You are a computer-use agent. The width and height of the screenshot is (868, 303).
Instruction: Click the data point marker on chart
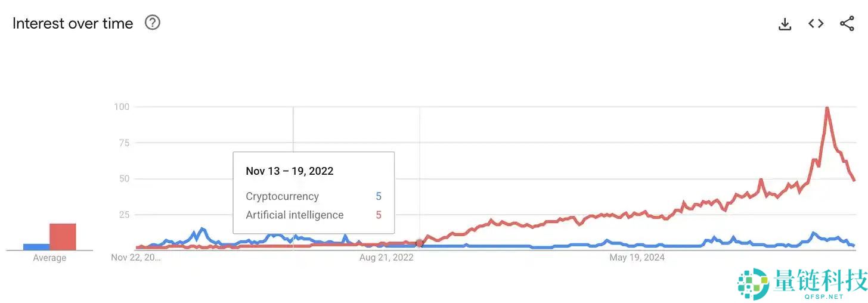[420, 243]
